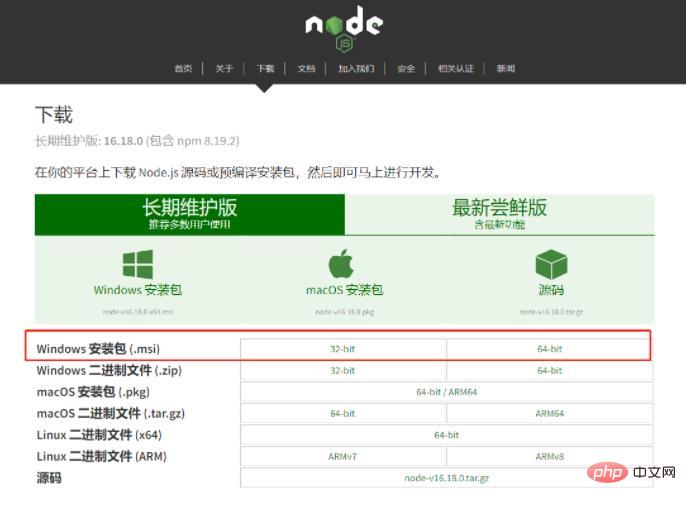The height and width of the screenshot is (505, 686).
Task: Open the 下载 nav item
Action: 265,68
